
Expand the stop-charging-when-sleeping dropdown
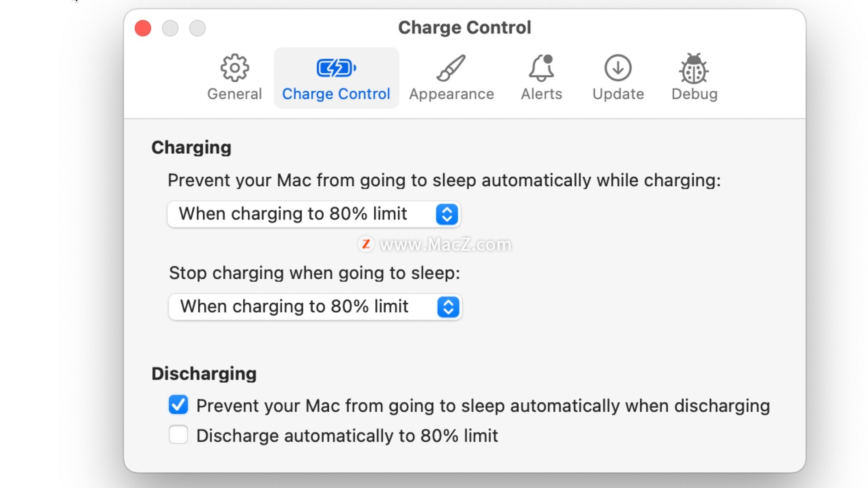point(315,307)
